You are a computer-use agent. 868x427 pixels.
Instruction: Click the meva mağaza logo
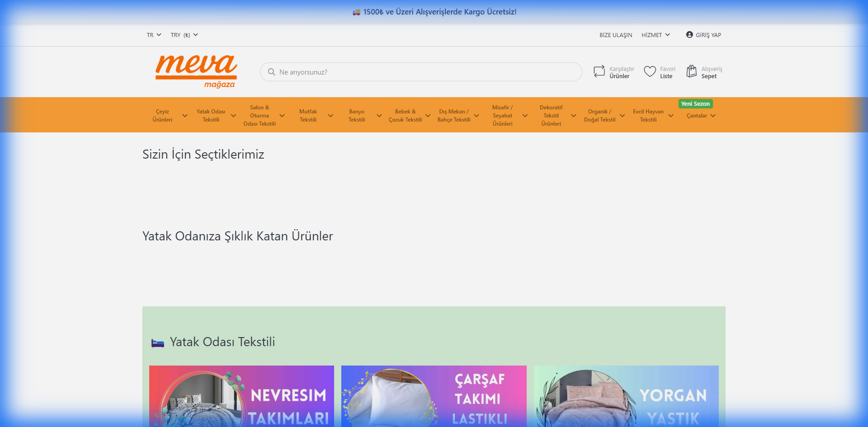coord(196,71)
